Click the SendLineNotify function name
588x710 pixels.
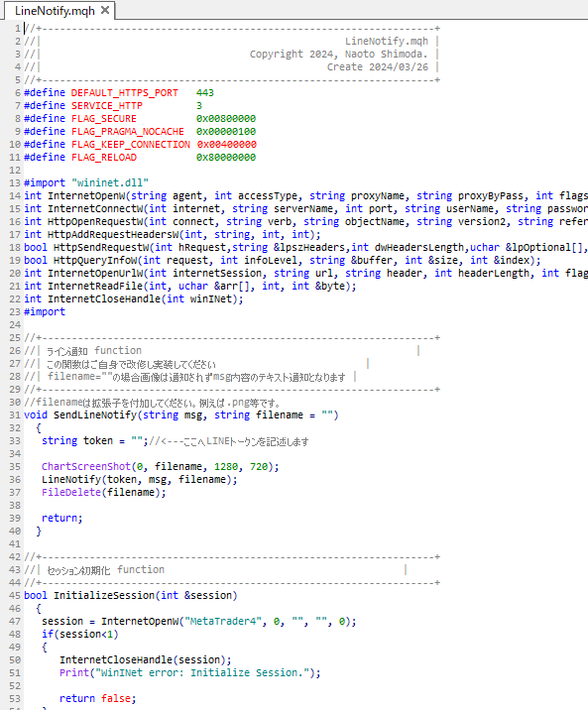[x=95, y=415]
